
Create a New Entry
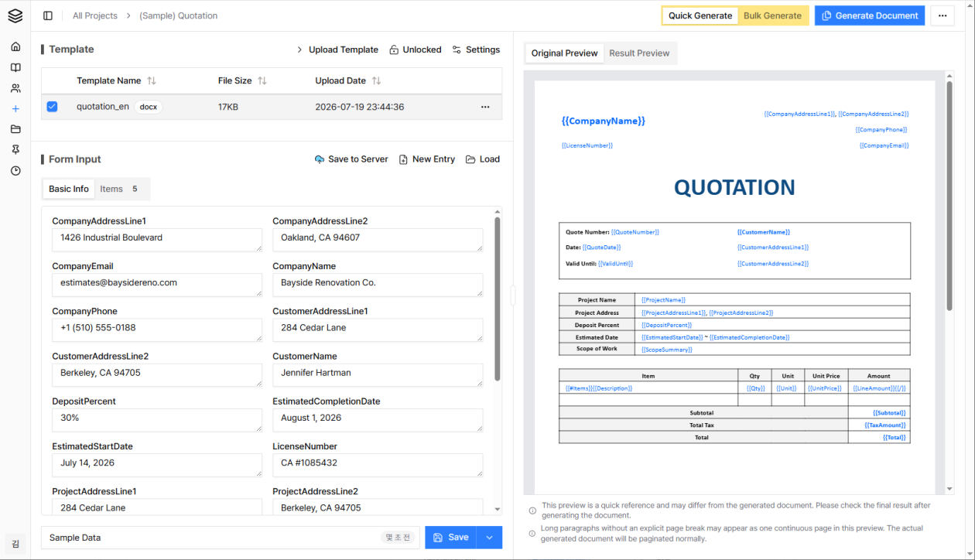[426, 159]
